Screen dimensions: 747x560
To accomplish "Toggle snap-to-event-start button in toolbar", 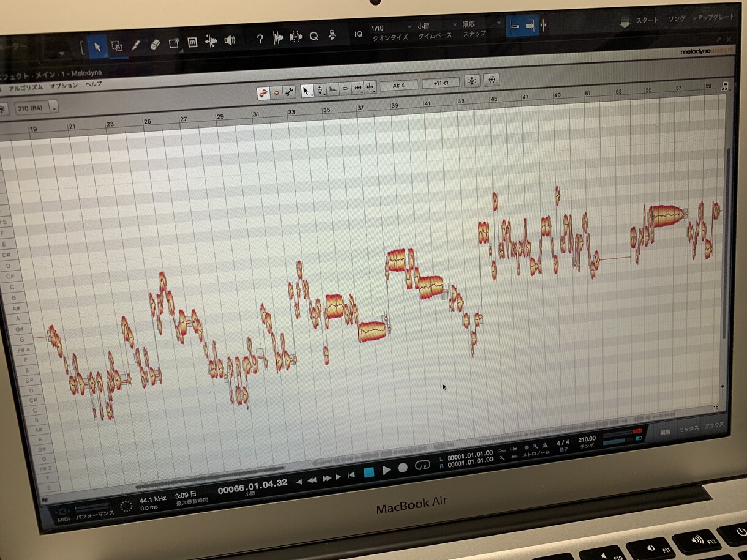I will pyautogui.click(x=515, y=27).
